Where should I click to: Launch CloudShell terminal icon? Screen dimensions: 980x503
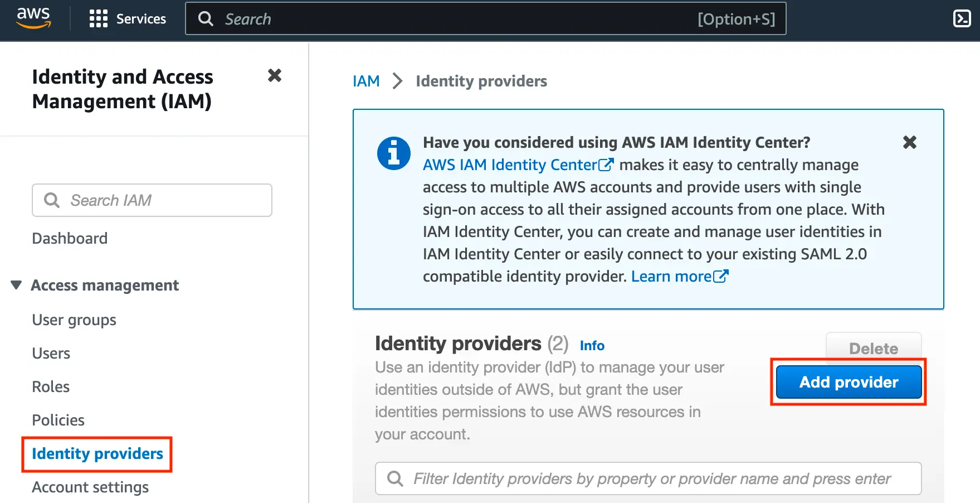(962, 19)
